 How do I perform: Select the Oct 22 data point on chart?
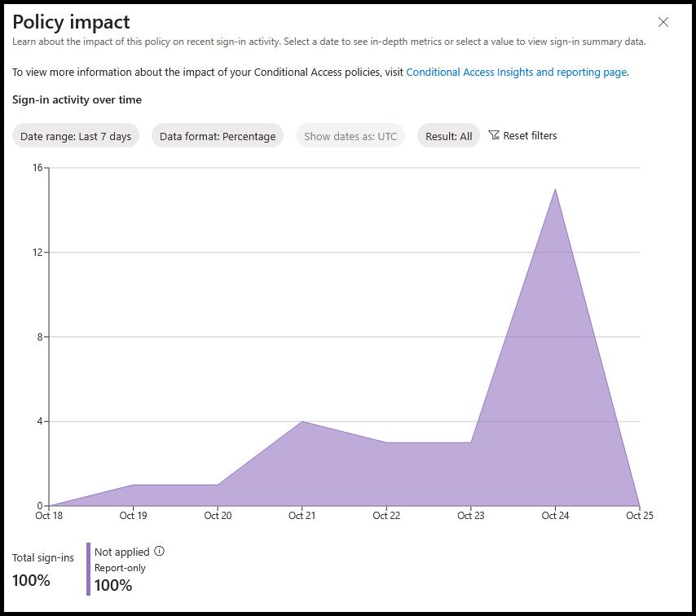coord(386,442)
